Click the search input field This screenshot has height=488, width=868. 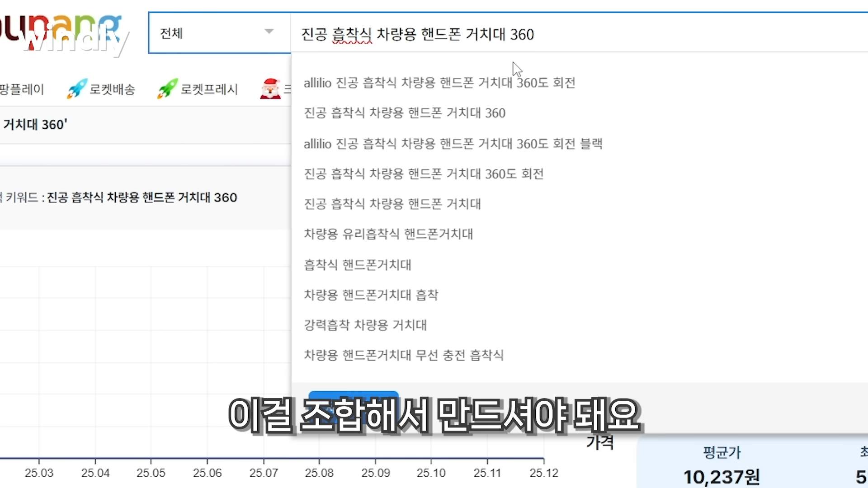pos(579,34)
